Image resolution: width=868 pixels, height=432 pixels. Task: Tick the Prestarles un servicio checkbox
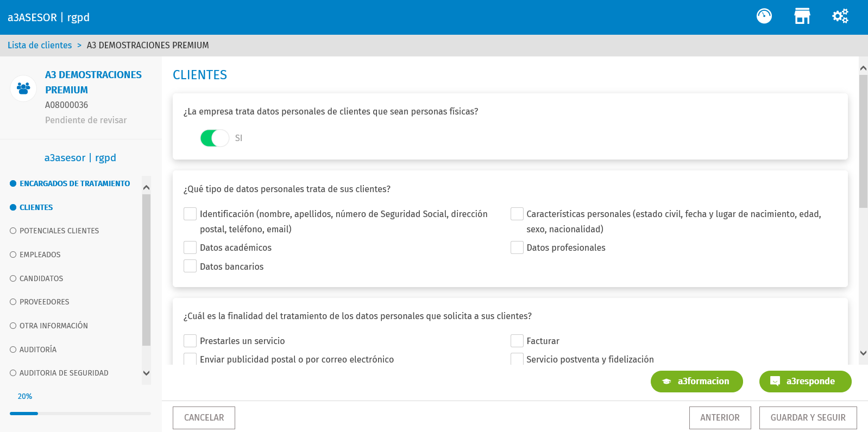pyautogui.click(x=190, y=341)
